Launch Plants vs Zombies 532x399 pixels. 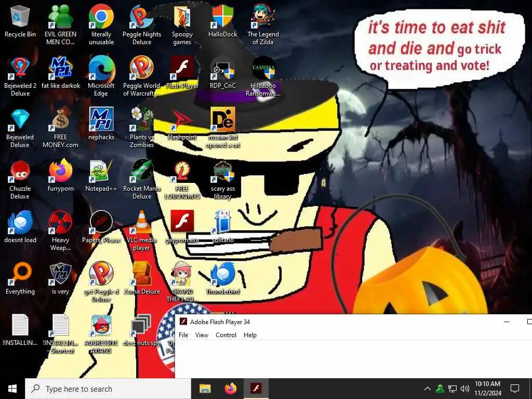[142, 128]
